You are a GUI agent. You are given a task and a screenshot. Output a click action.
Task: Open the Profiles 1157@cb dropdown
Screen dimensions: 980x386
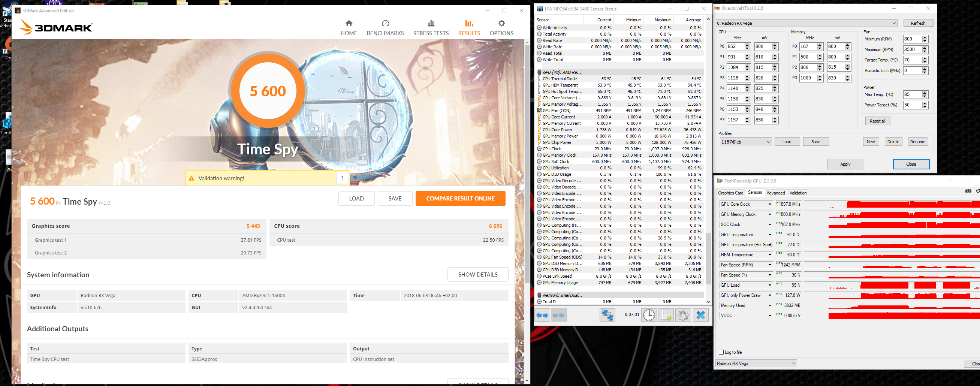(x=745, y=142)
